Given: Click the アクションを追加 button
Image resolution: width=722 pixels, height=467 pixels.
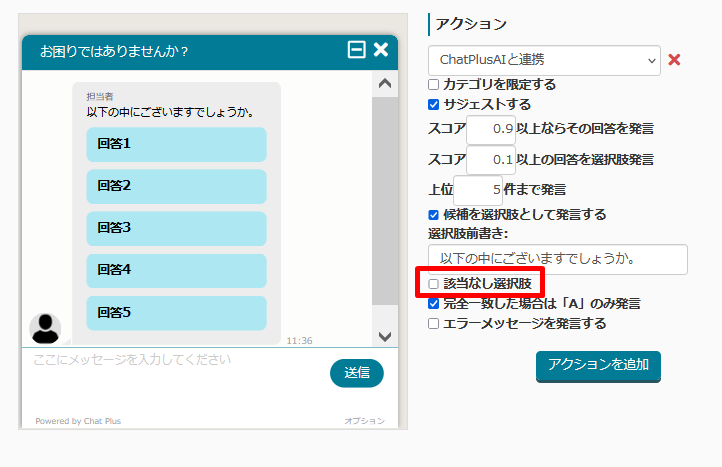Looking at the screenshot, I should coord(598,365).
